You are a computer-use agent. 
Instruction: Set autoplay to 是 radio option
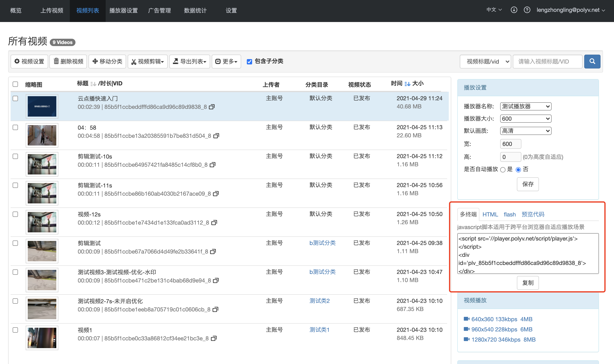pyautogui.click(x=503, y=170)
